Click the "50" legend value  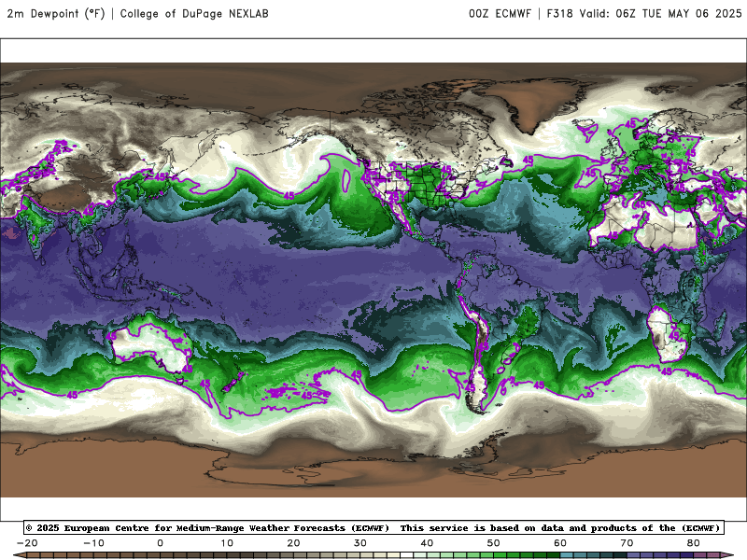click(x=494, y=543)
